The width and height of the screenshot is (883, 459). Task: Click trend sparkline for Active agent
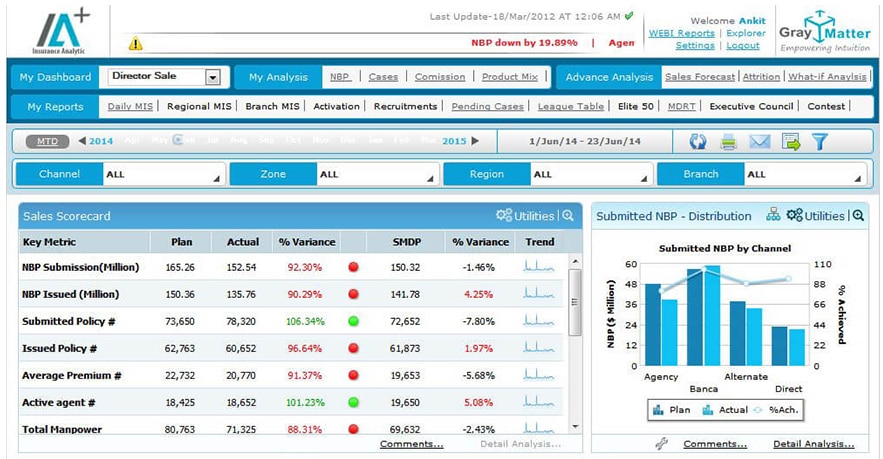pyautogui.click(x=538, y=401)
